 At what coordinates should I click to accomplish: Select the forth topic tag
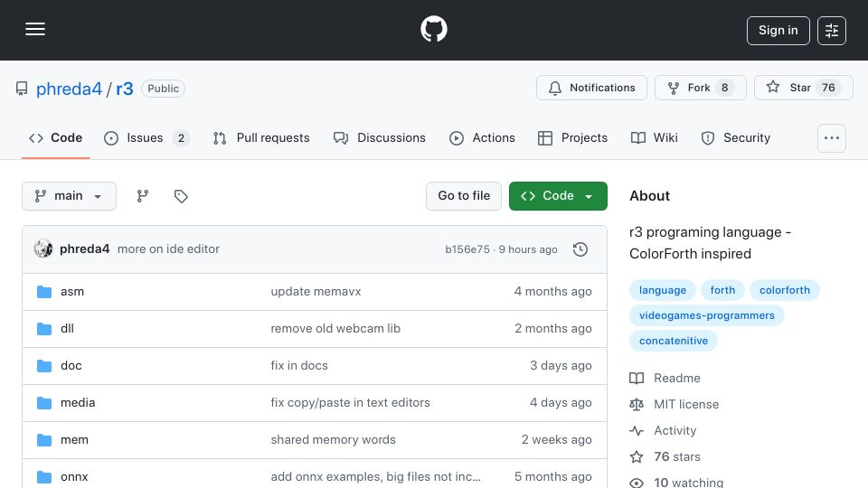point(722,290)
